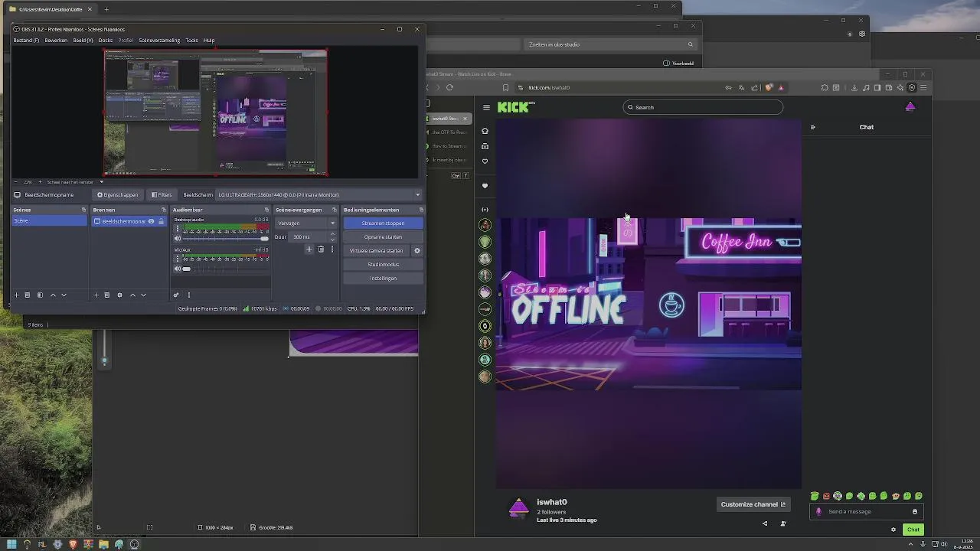Open the Hulp menu in OBS
This screenshot has width=980, height=551.
tap(209, 40)
